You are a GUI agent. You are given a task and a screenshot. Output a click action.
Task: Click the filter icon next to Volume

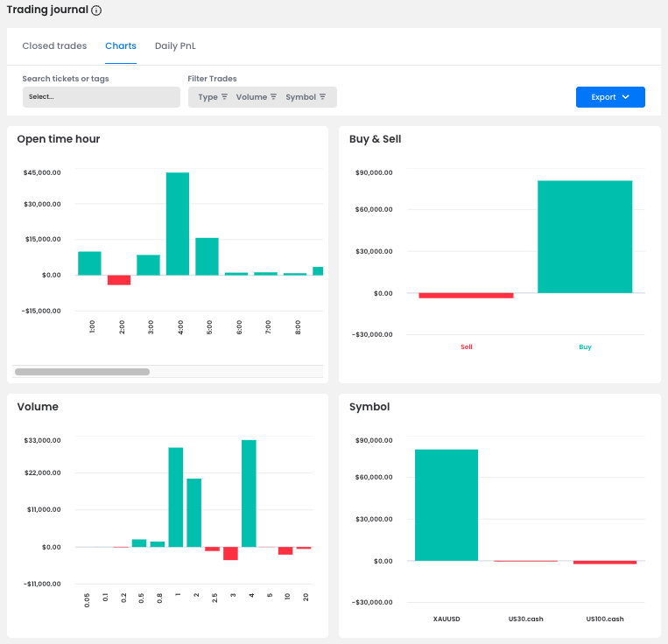click(273, 97)
